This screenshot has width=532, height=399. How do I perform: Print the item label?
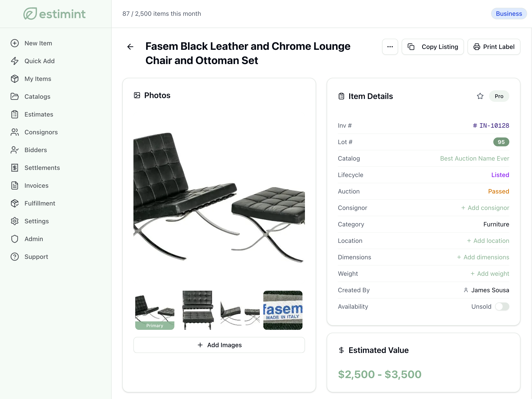point(494,47)
